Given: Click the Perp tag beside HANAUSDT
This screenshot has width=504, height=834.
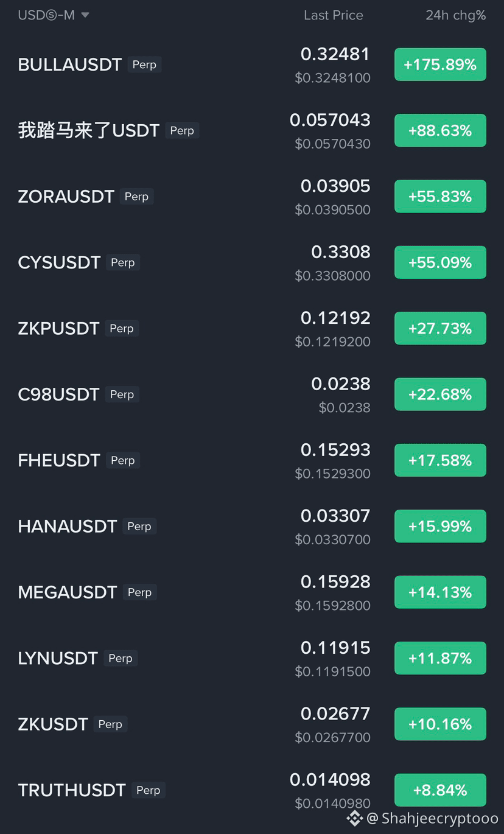Looking at the screenshot, I should point(139,527).
